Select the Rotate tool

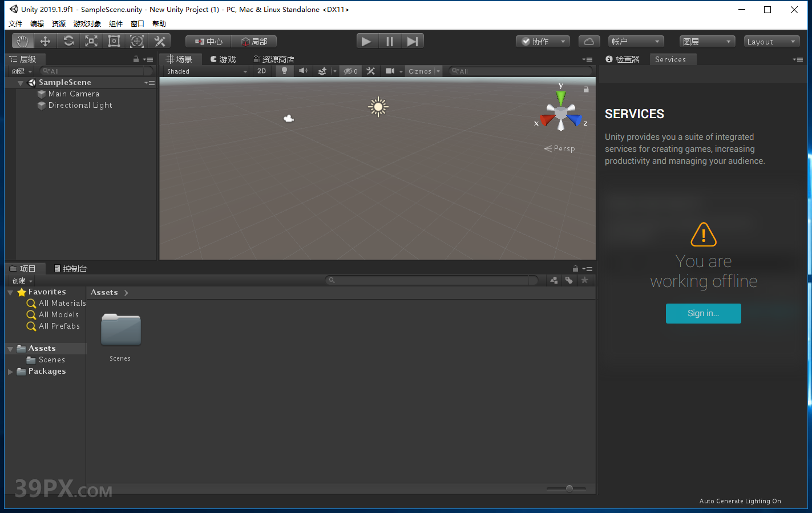68,41
